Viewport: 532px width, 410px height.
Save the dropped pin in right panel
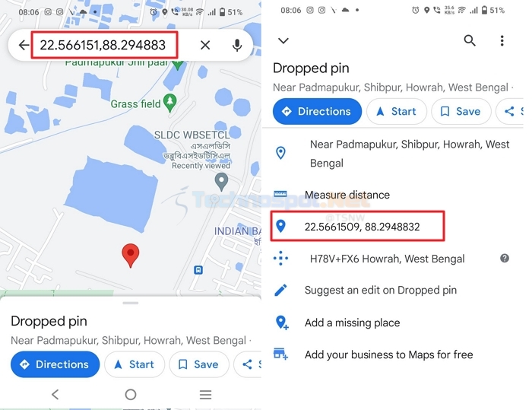click(x=461, y=111)
